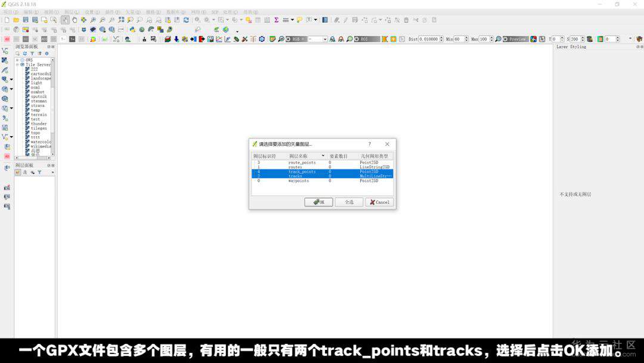Click the browser panel horizontal scrollbar
Screen dimensions: 644x363
click(x=33, y=158)
